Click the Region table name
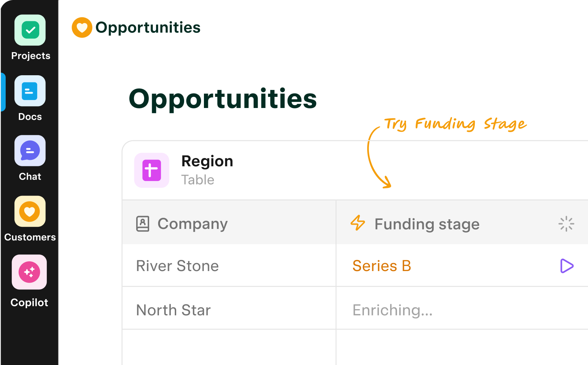The image size is (588, 365). [207, 161]
